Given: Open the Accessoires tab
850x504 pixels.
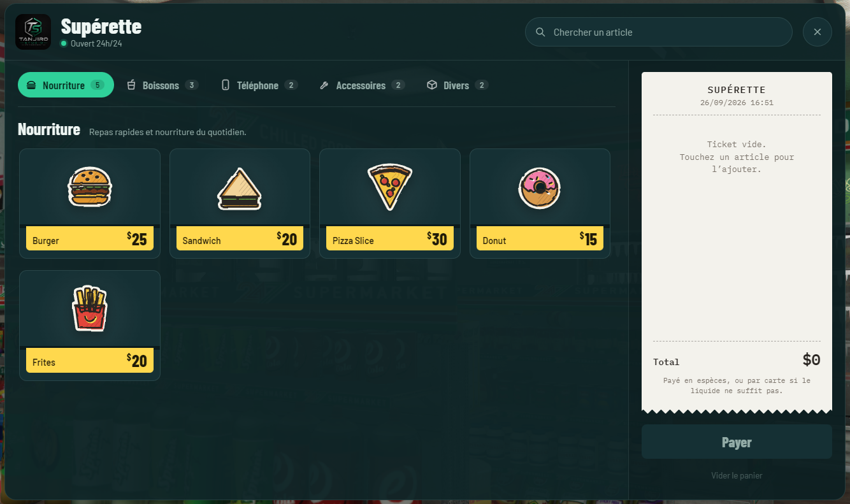Looking at the screenshot, I should point(362,85).
